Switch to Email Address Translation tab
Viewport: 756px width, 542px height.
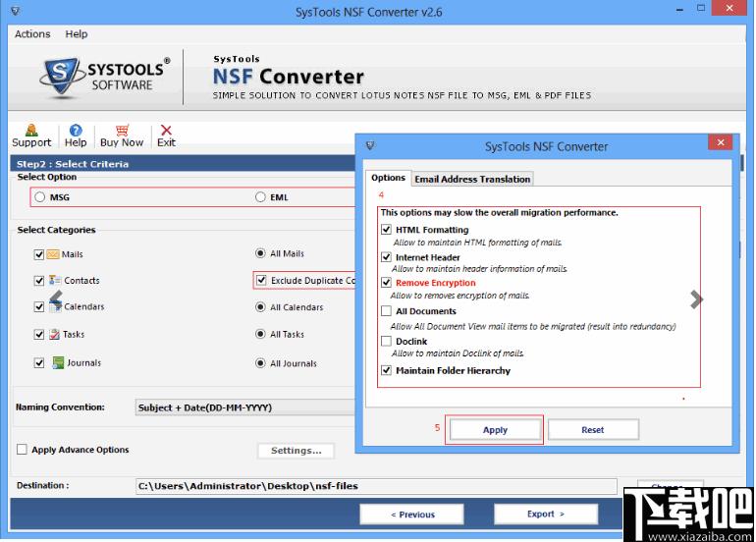pos(472,179)
